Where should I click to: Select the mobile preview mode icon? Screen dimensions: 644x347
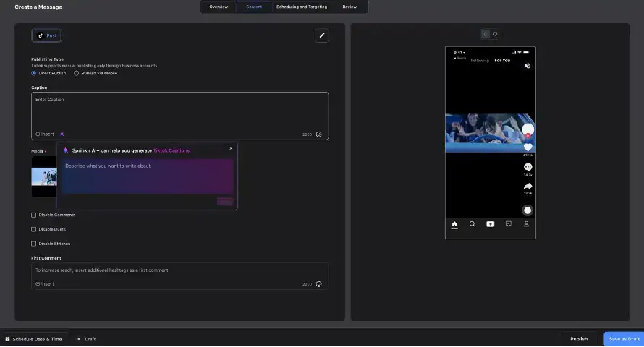click(486, 34)
